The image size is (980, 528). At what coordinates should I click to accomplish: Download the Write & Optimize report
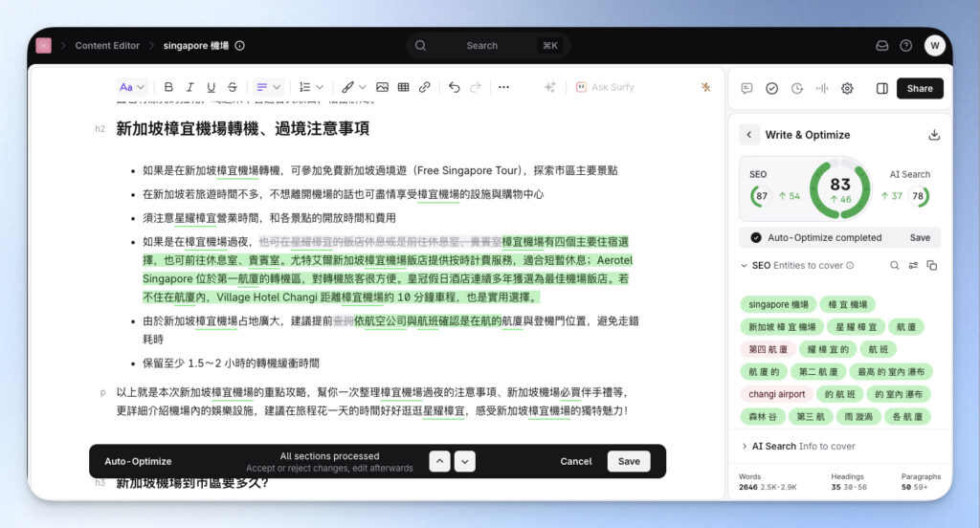point(934,135)
